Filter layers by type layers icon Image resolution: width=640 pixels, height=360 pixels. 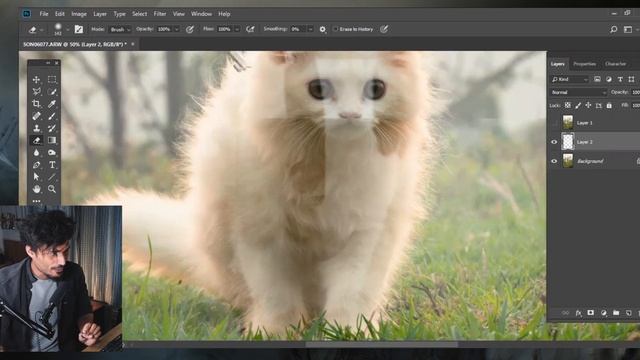620,79
